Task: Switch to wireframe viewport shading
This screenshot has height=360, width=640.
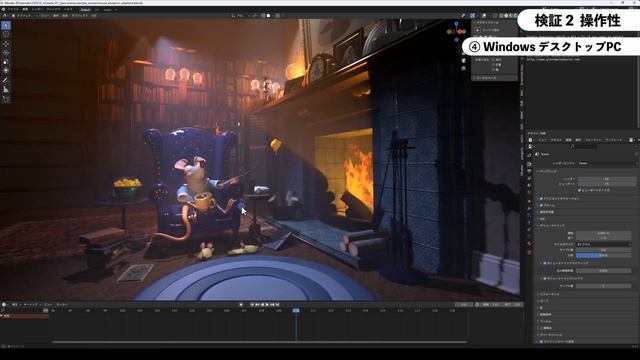Action: point(501,16)
